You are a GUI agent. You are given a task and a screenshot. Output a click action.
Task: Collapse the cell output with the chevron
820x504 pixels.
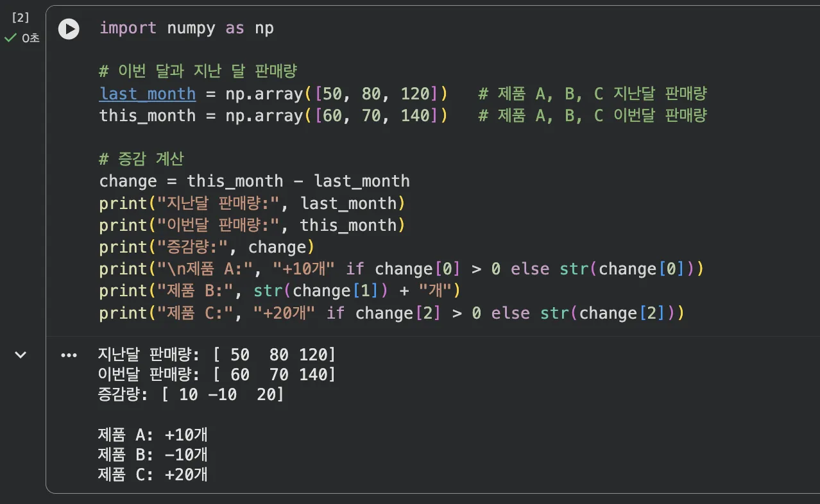[21, 355]
